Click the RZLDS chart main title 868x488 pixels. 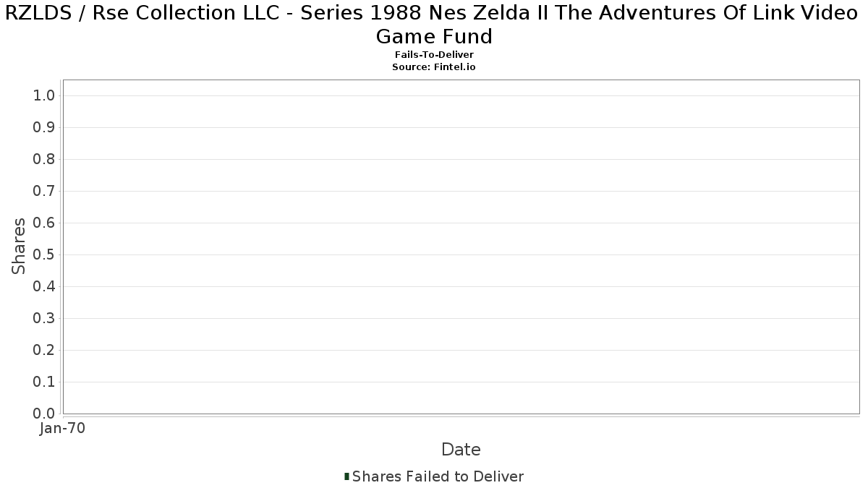[x=434, y=24]
